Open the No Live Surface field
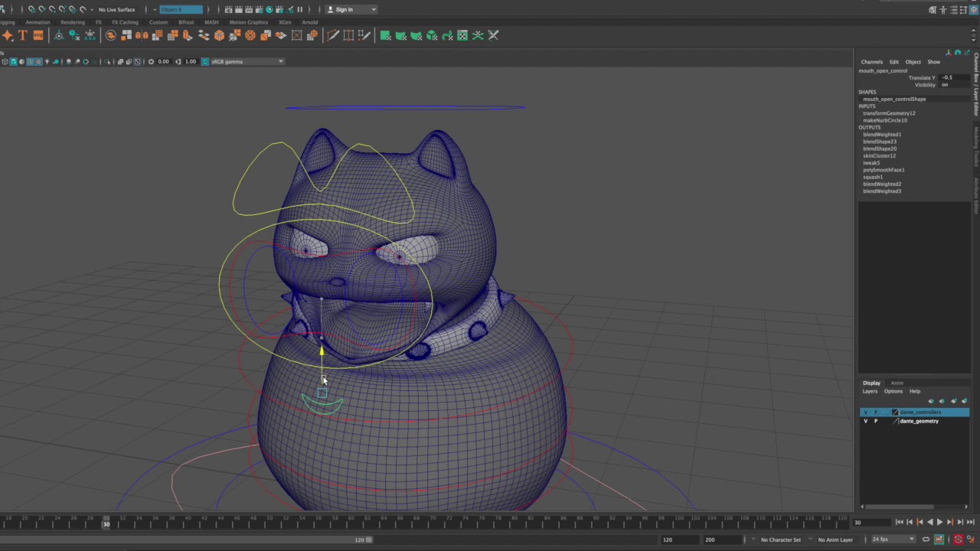The width and height of the screenshot is (980, 551). pyautogui.click(x=116, y=9)
